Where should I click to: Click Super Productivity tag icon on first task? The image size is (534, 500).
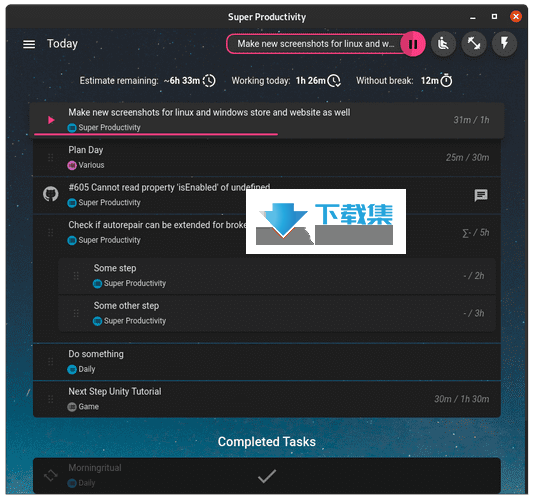click(x=72, y=128)
